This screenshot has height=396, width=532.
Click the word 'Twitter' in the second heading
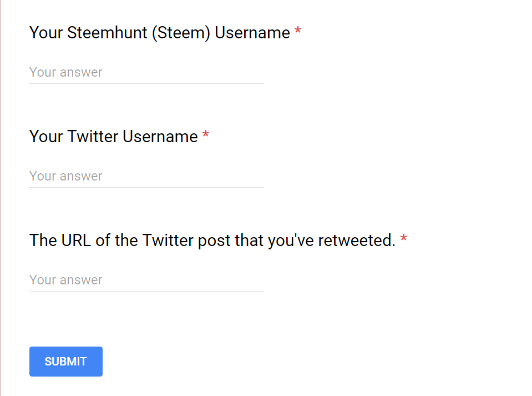tap(93, 137)
